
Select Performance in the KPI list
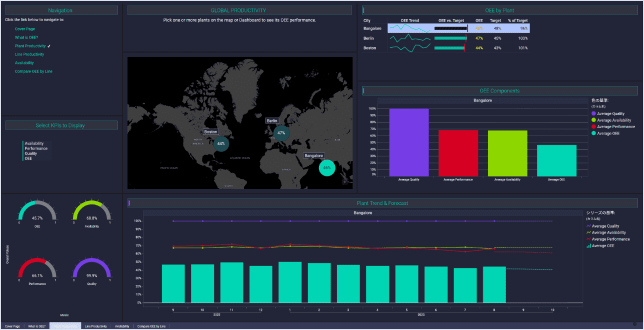(36, 148)
